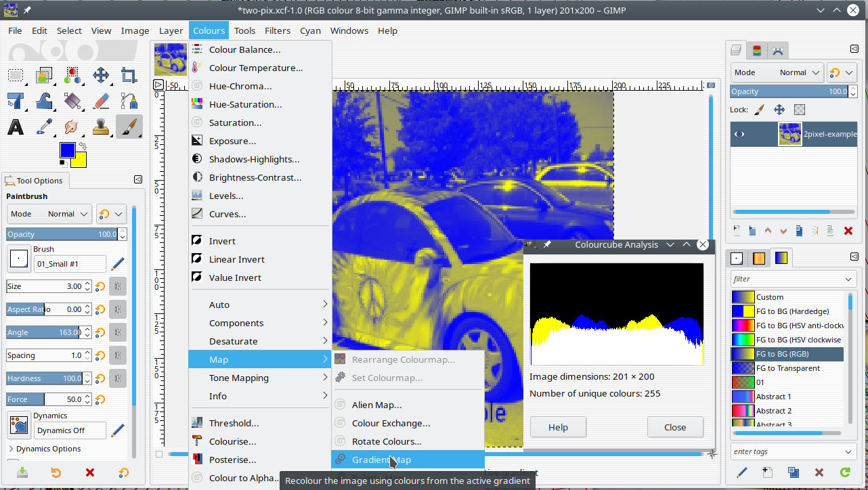Swap foreground and background colours

coord(83,146)
